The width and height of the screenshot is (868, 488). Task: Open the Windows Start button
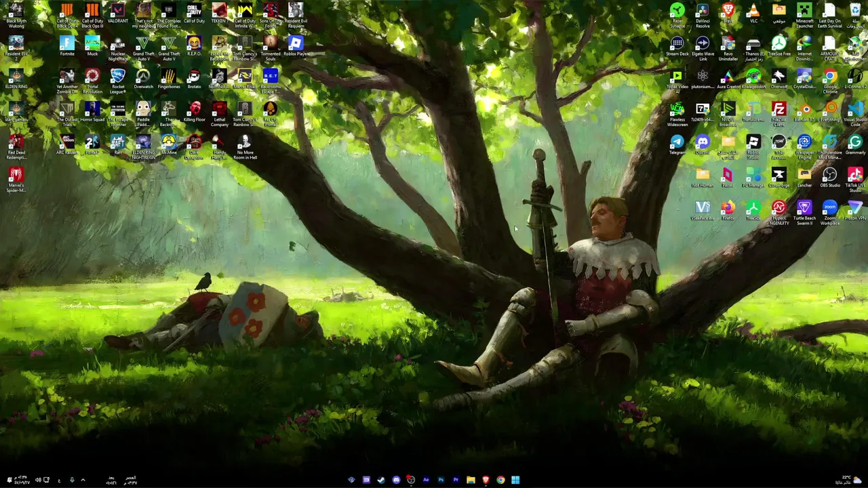[515, 480]
